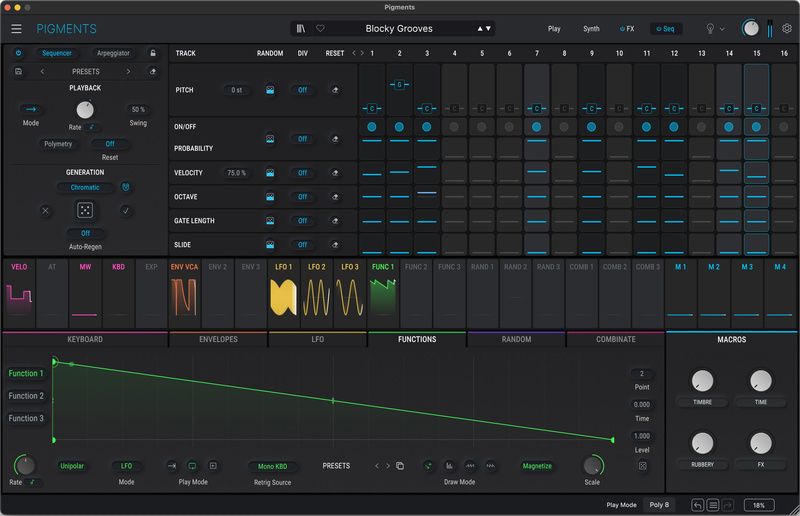This screenshot has width=800, height=516.
Task: Switch to the Synth view
Action: (x=591, y=29)
